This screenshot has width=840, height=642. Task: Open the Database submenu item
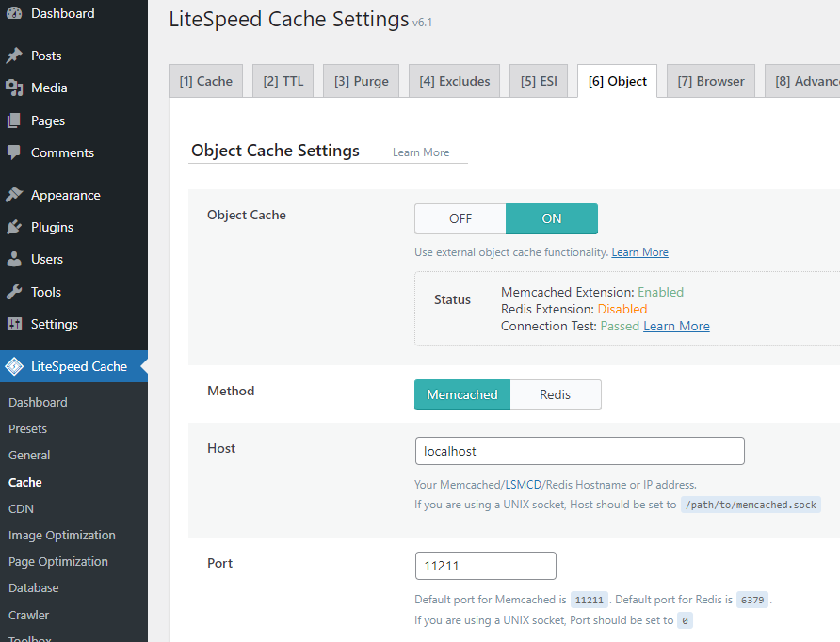34,587
